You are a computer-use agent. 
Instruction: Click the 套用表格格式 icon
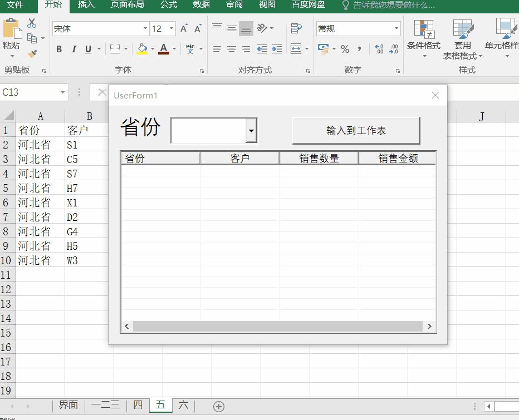pos(463,39)
